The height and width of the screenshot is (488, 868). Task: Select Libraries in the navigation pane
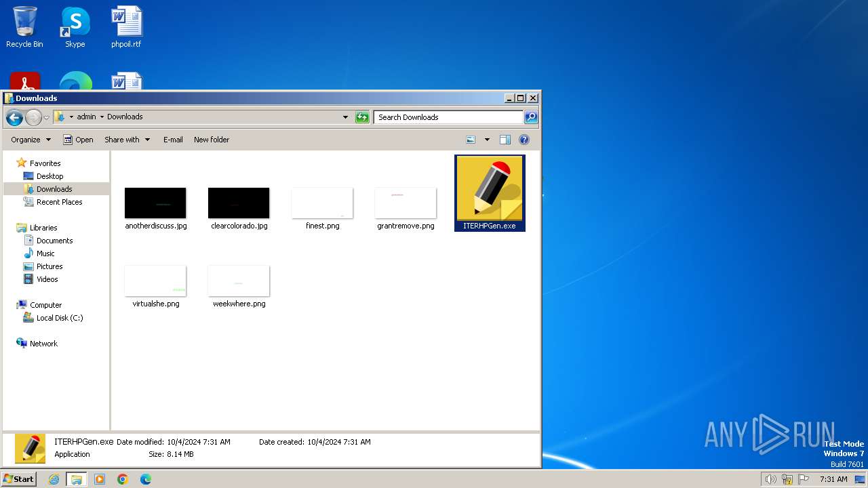click(43, 228)
